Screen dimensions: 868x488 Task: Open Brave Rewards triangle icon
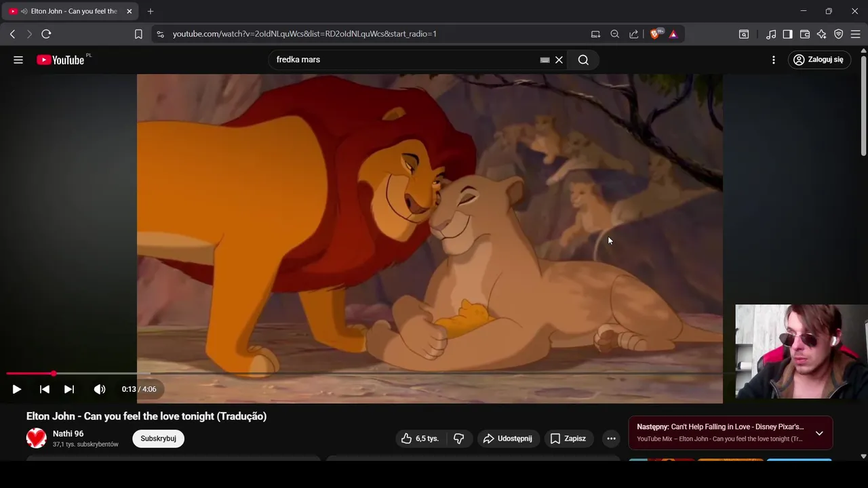[x=673, y=34]
